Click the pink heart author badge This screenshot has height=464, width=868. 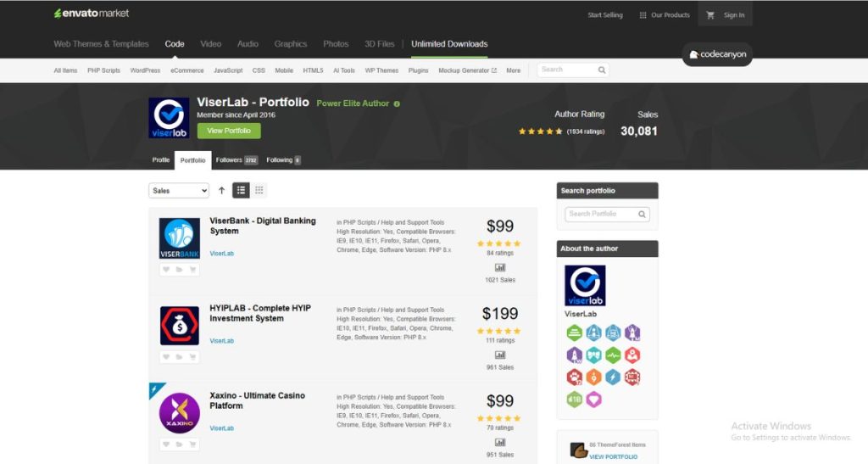point(593,400)
